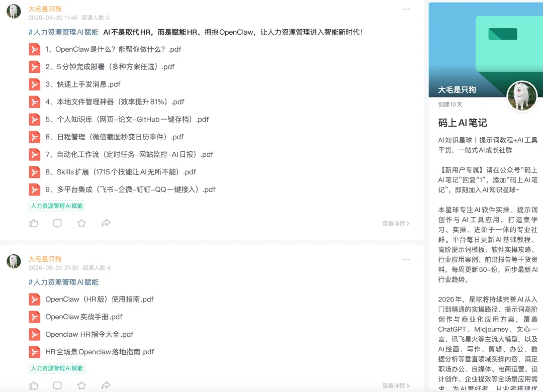Click PDF icon for 日程管理 file

35,137
